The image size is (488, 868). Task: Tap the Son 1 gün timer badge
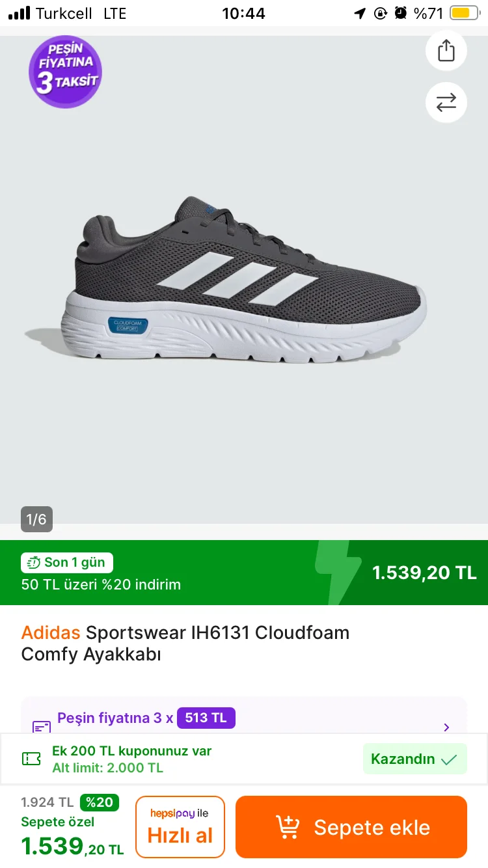pos(67,562)
